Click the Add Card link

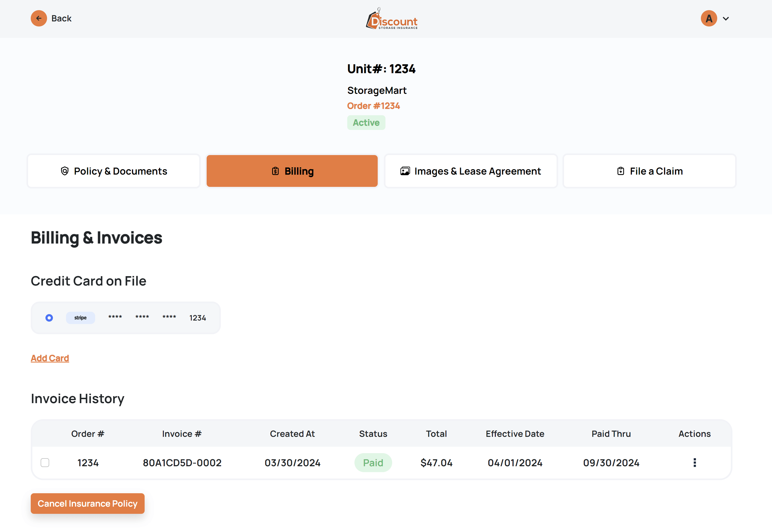tap(50, 358)
